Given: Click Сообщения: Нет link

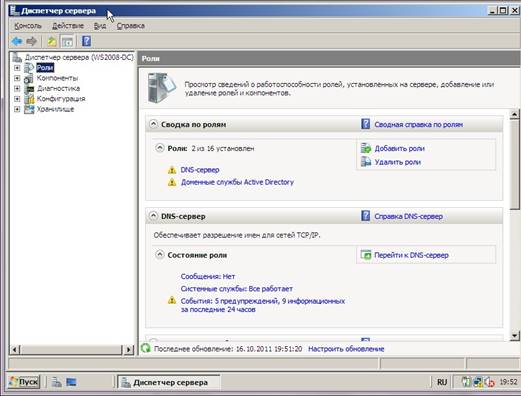Looking at the screenshot, I should point(208,276).
